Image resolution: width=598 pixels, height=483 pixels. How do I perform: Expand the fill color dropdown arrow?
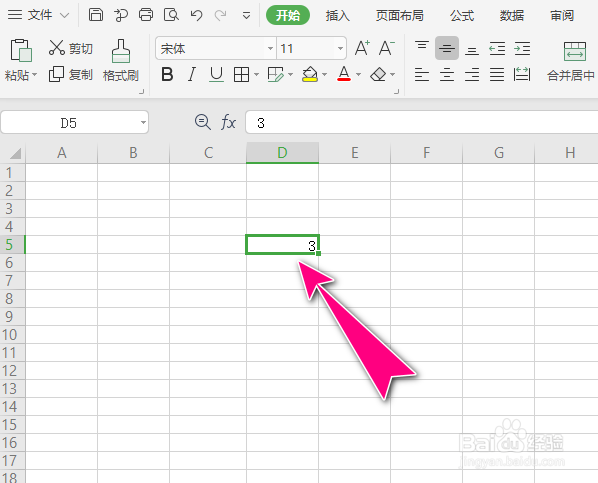(325, 74)
